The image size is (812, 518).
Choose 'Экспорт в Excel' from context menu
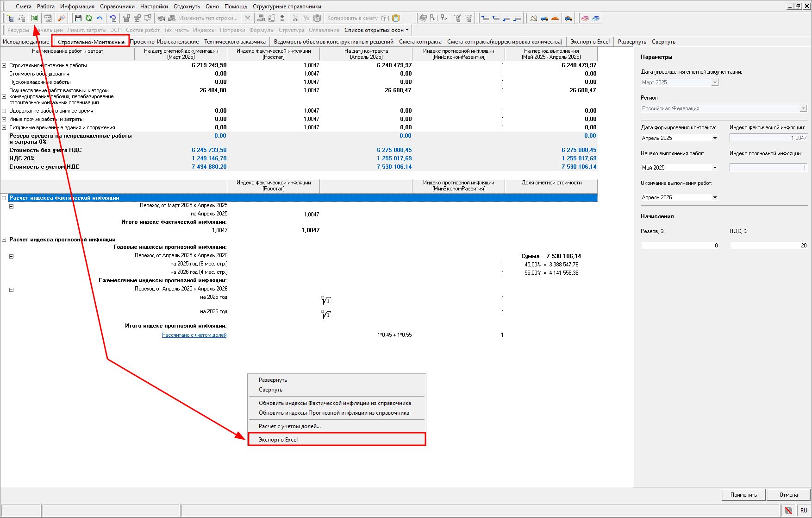coord(278,440)
